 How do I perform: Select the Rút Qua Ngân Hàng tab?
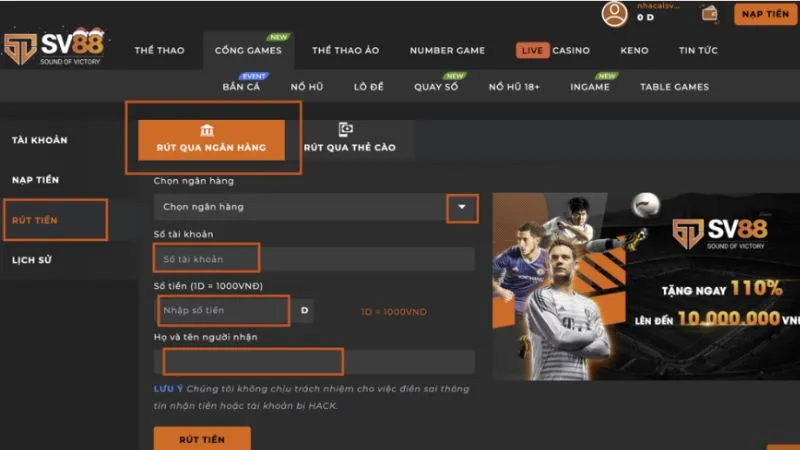211,140
